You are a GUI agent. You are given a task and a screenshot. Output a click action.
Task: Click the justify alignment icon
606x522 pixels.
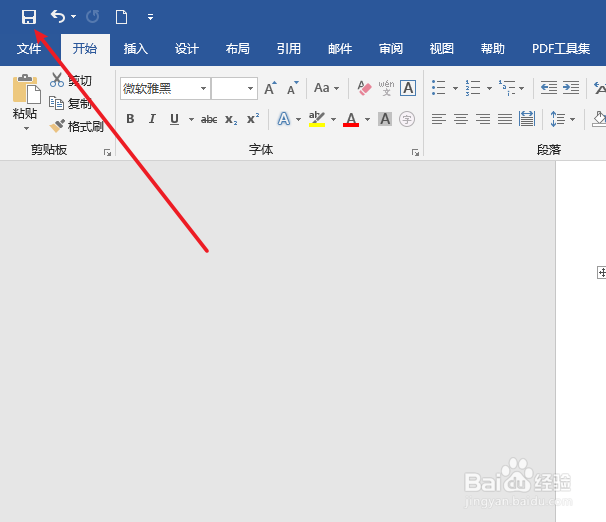tap(505, 119)
